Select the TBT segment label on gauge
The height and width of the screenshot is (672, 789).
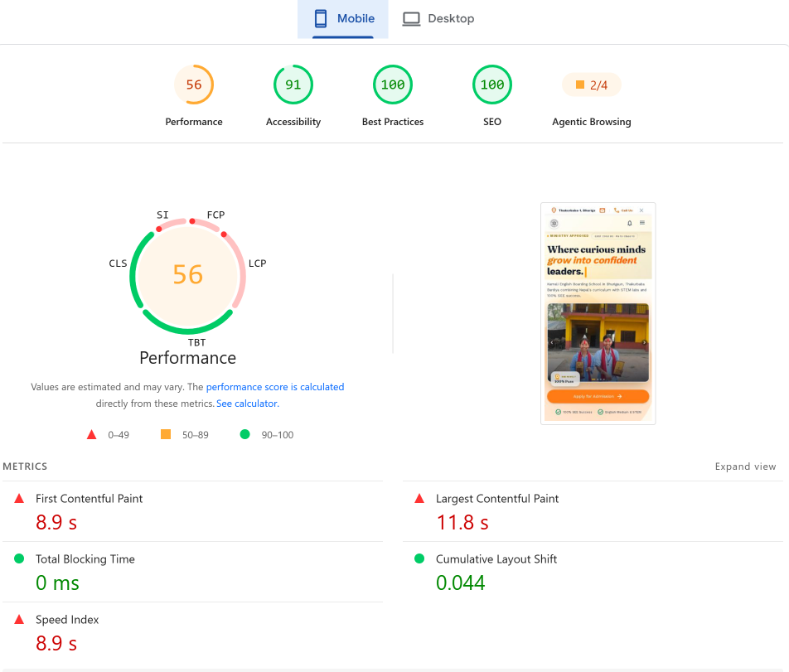pyautogui.click(x=196, y=342)
